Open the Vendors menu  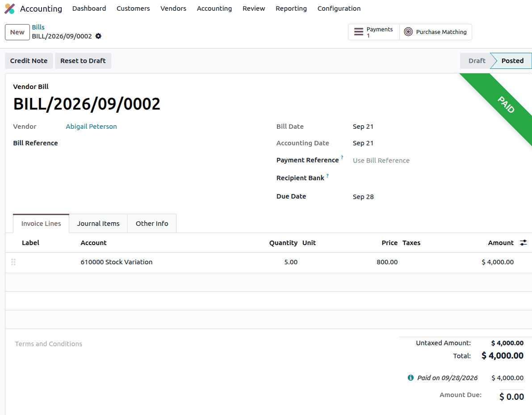coord(173,8)
